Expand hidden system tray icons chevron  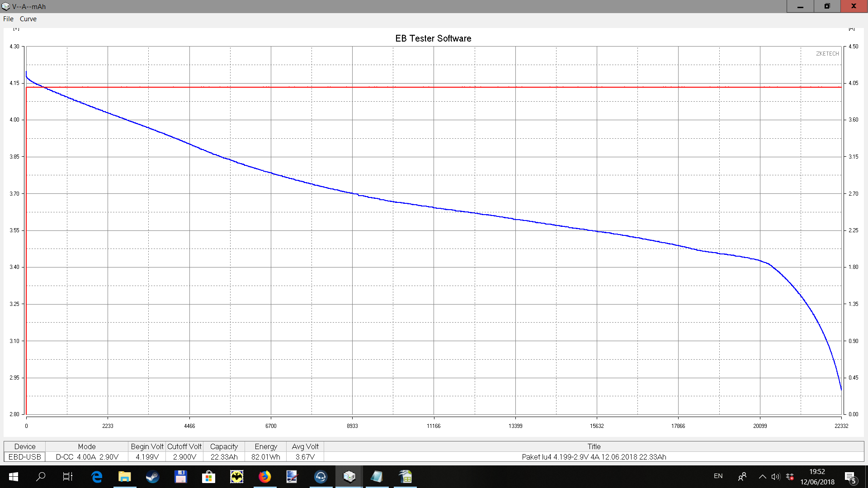click(762, 477)
